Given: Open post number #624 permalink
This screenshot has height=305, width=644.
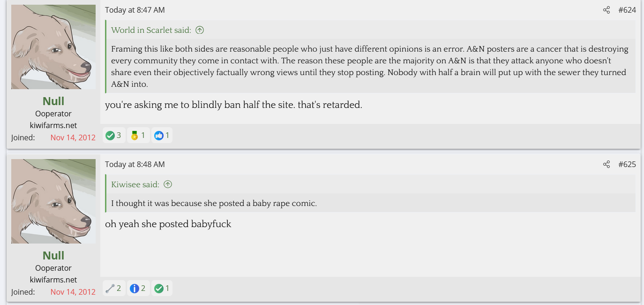Looking at the screenshot, I should click(627, 10).
